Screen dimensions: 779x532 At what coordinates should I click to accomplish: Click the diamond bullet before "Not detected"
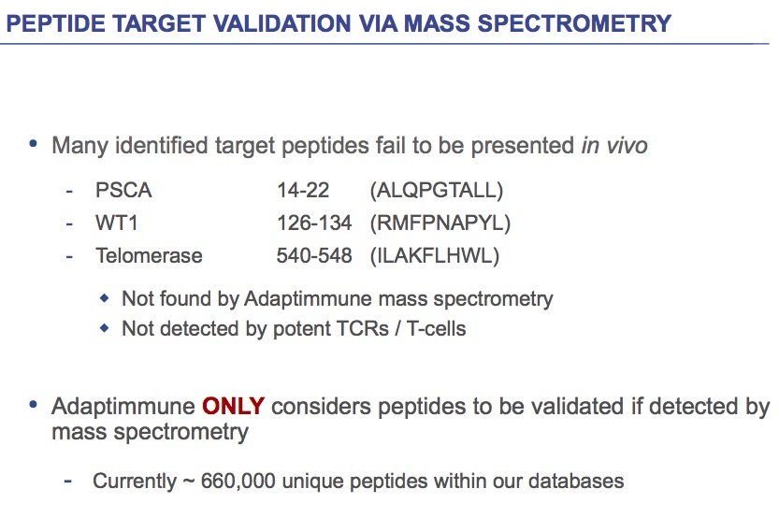point(105,329)
